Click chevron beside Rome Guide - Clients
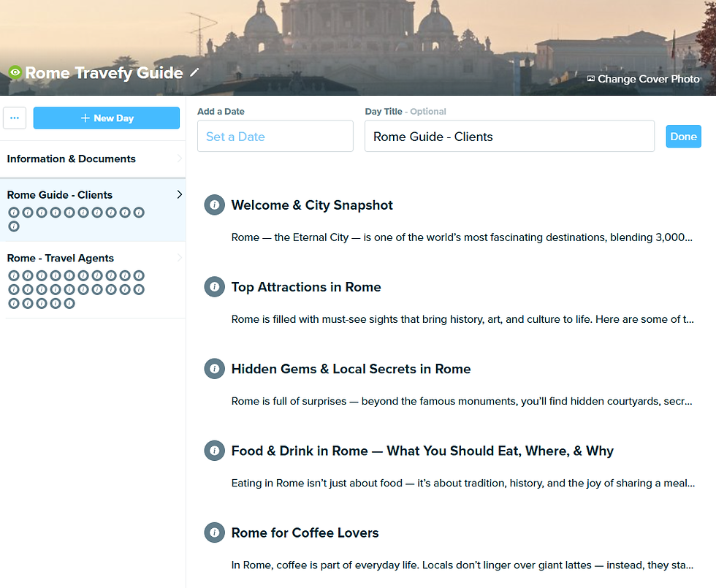 pos(180,194)
